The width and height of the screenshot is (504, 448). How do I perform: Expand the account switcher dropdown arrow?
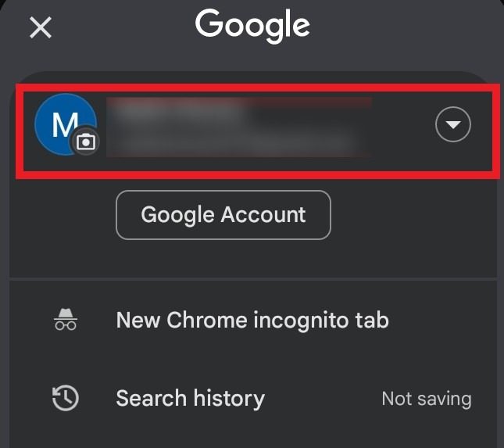[x=453, y=125]
